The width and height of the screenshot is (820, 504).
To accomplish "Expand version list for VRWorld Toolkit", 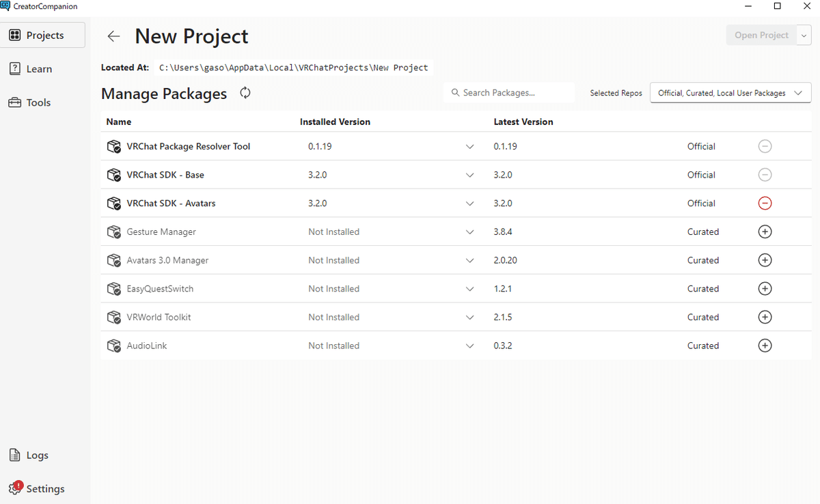I will pyautogui.click(x=469, y=318).
